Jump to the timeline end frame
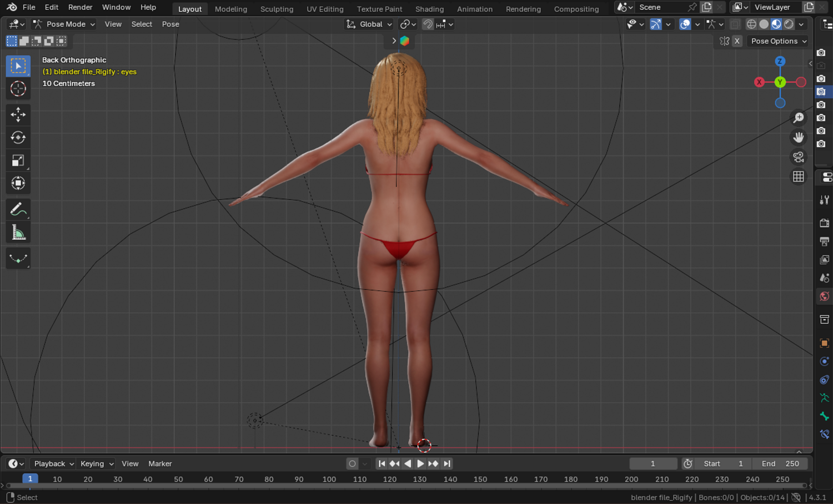Screen dimensions: 833x504 click(446, 463)
